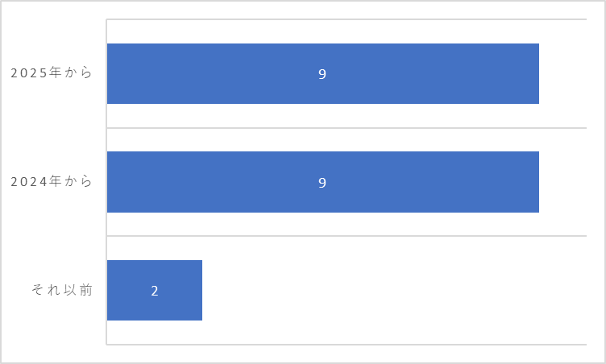Screen dimensions: 606x364
Task: Select data label 2 in それ以前 bar
Action: [x=155, y=291]
